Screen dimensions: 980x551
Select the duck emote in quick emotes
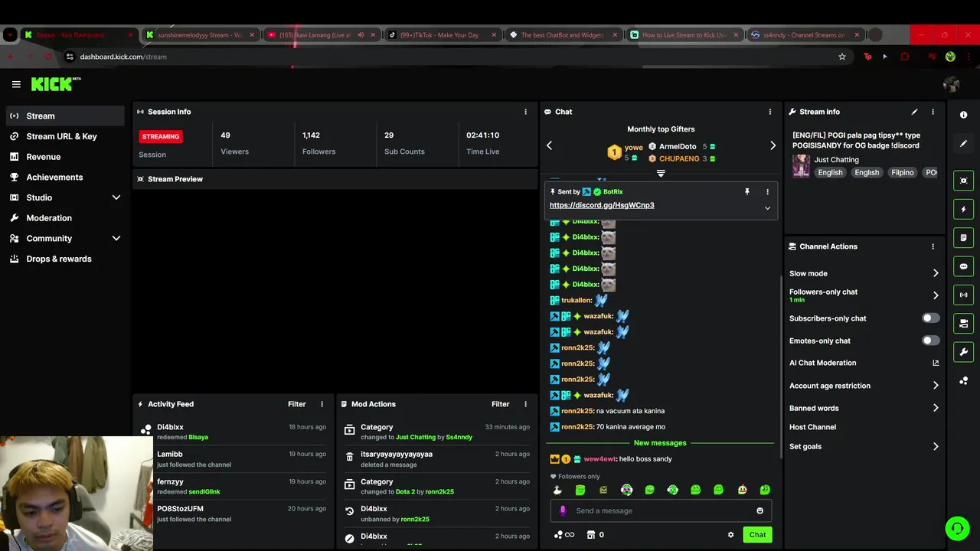(557, 490)
